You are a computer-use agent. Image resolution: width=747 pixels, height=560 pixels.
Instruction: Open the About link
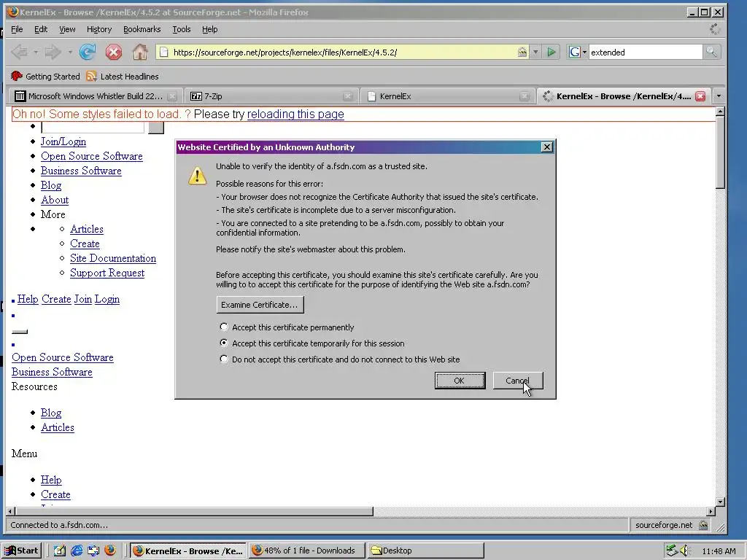[55, 200]
